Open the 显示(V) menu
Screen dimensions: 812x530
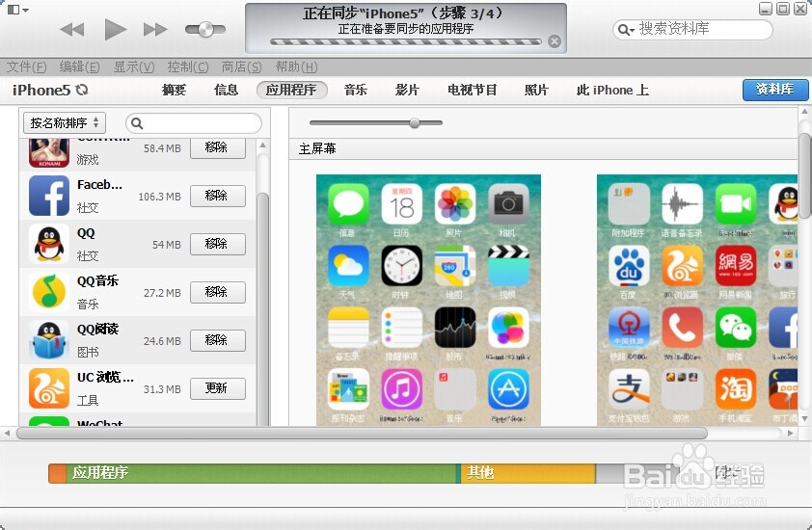134,66
